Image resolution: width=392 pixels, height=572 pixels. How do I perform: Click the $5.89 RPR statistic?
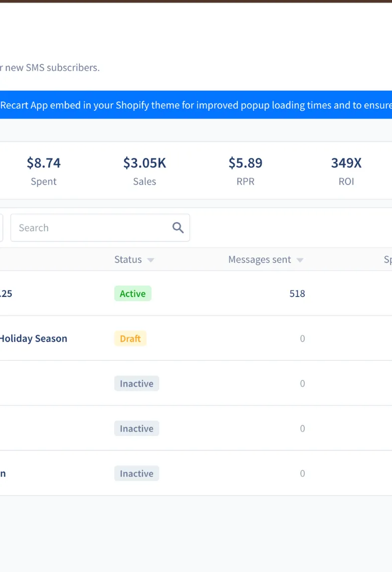click(245, 170)
